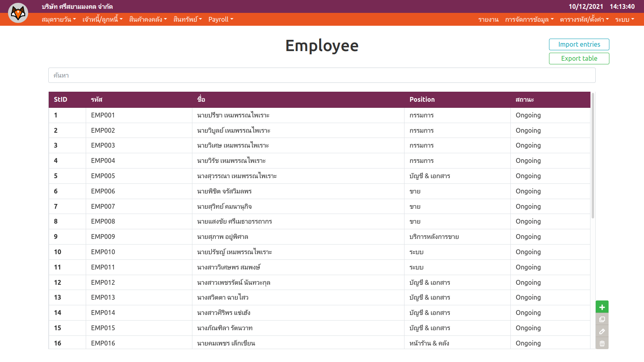Image resolution: width=644 pixels, height=362 pixels.
Task: Click the Export table button
Action: 579,58
